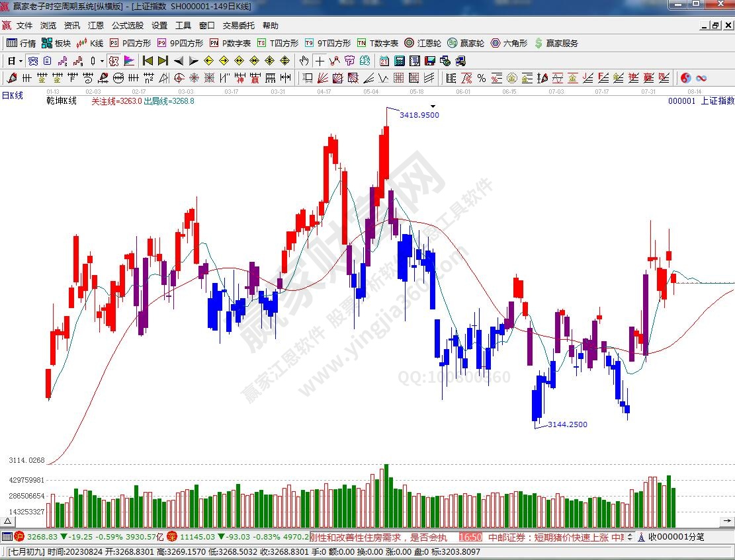Select the hand pan tool
Viewport: 735px width, 560px height.
coord(304,61)
